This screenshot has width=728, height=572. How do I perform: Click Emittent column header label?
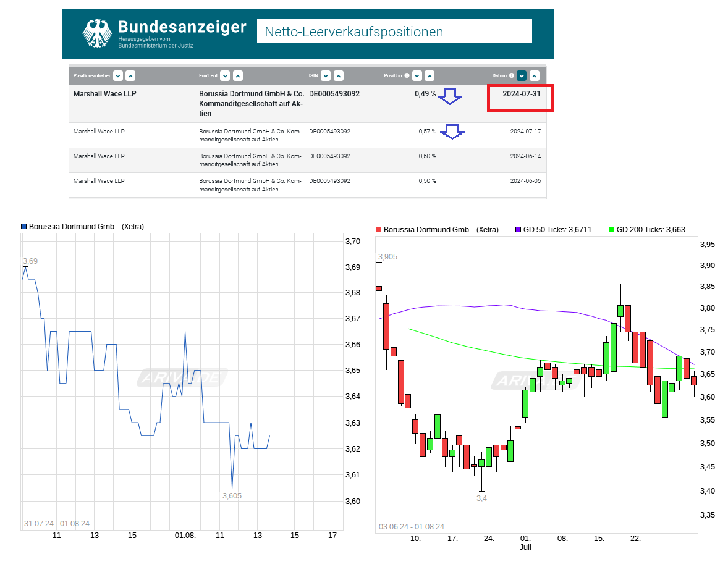click(x=208, y=75)
